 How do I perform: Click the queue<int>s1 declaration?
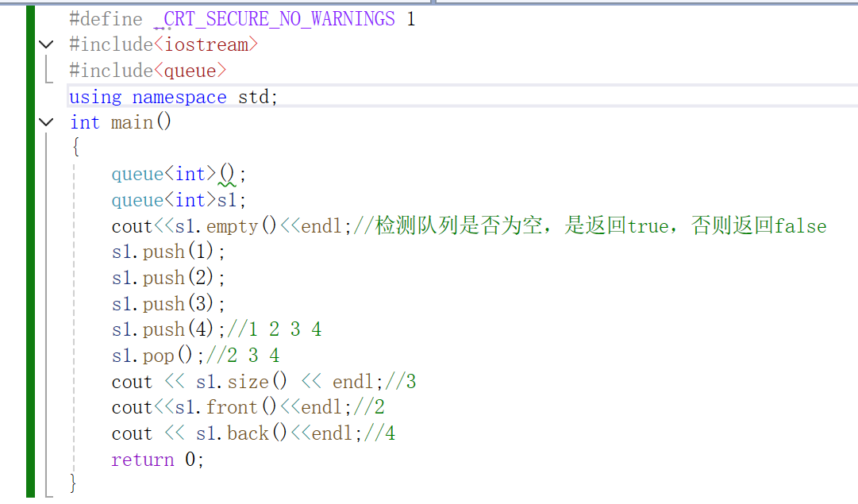(x=179, y=200)
